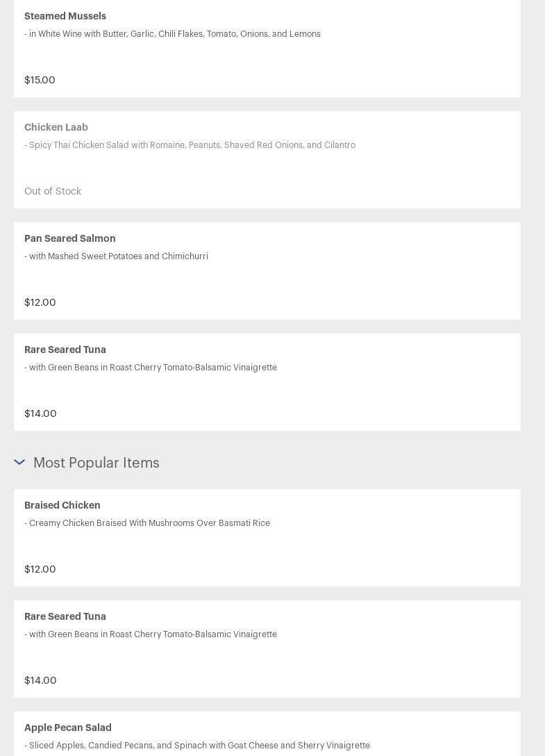Select the Spicy Thai Chicken Salad description
This screenshot has width=545, height=756.
click(190, 145)
